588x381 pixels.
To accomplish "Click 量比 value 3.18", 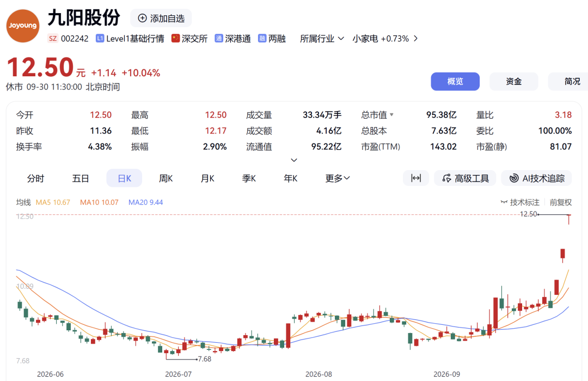I will 563,114.
